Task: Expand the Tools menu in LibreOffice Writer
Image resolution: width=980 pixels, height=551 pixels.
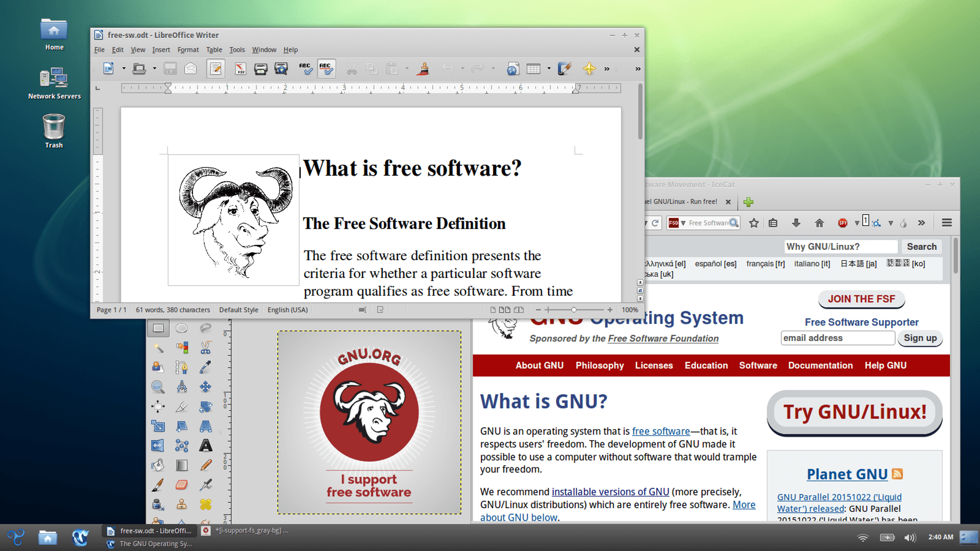Action: (x=238, y=50)
